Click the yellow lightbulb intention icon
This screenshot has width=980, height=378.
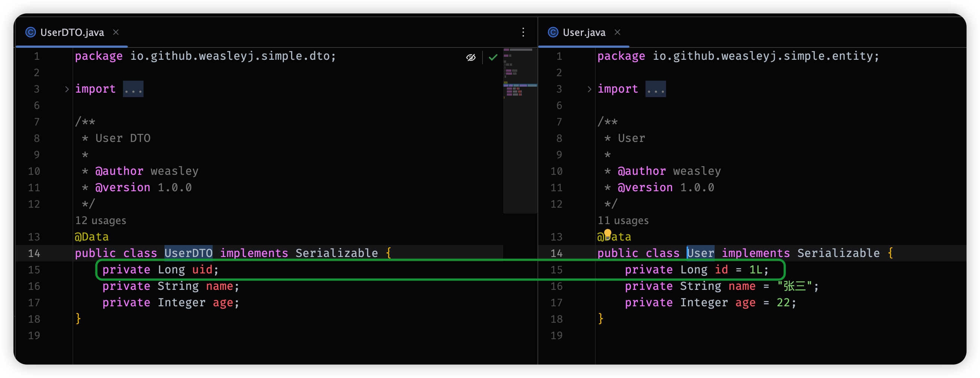coord(608,233)
